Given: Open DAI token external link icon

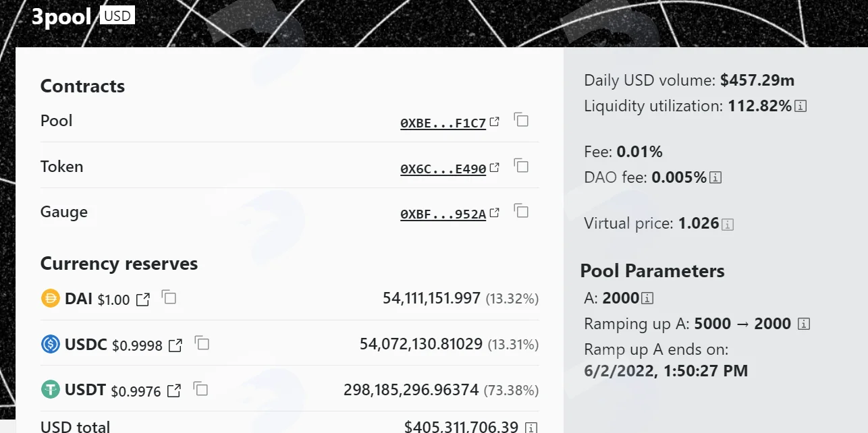Looking at the screenshot, I should pos(143,299).
